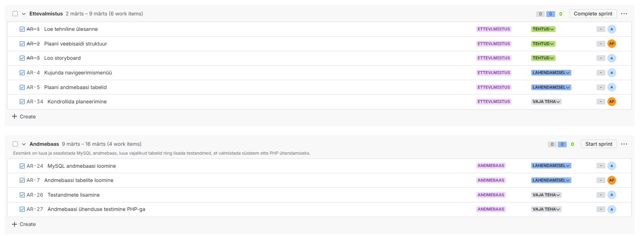Click ANDMEBAAS epic label on AR-26
This screenshot has width=644, height=236.
pyautogui.click(x=491, y=195)
